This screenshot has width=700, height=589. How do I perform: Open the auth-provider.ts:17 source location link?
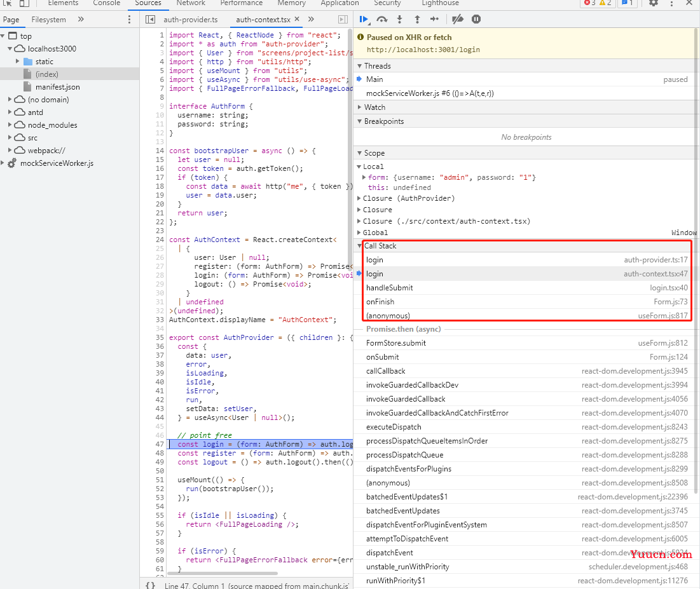[x=655, y=260]
